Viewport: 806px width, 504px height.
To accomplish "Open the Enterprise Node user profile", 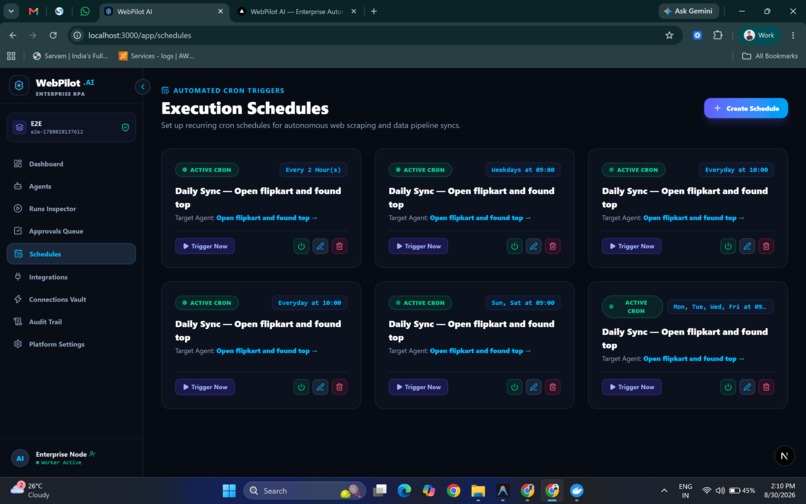I will click(71, 458).
